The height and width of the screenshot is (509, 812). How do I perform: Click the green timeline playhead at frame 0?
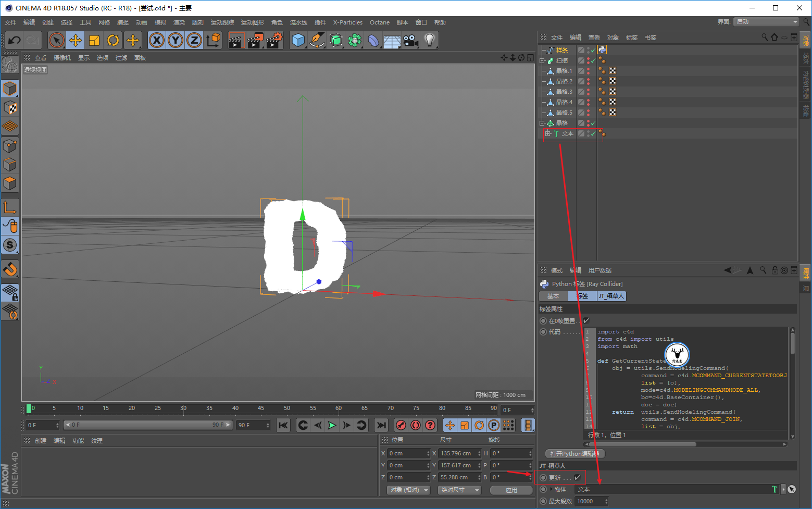pos(29,408)
